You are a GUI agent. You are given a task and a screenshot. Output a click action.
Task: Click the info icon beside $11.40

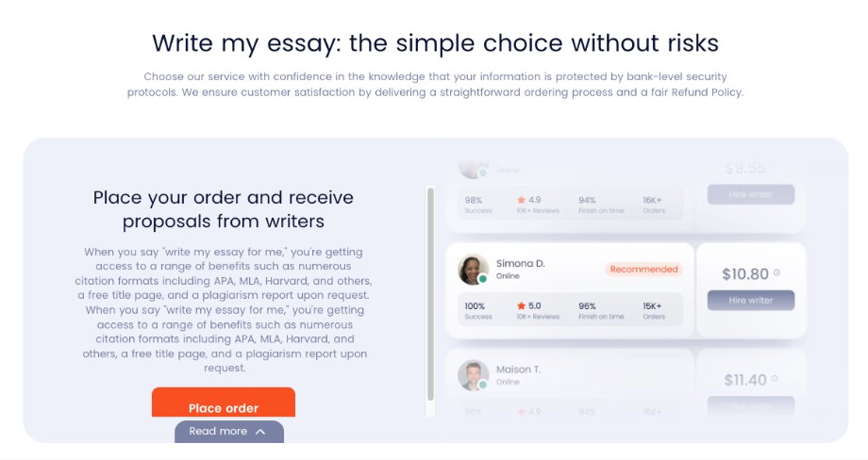point(775,378)
